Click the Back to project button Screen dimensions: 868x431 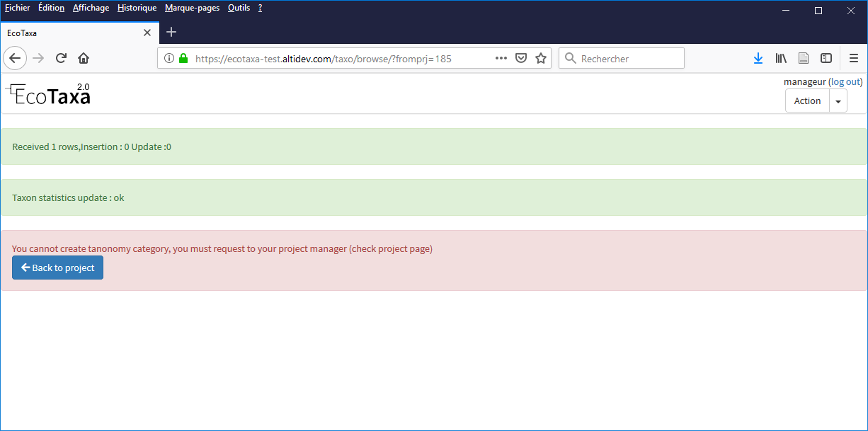(57, 268)
